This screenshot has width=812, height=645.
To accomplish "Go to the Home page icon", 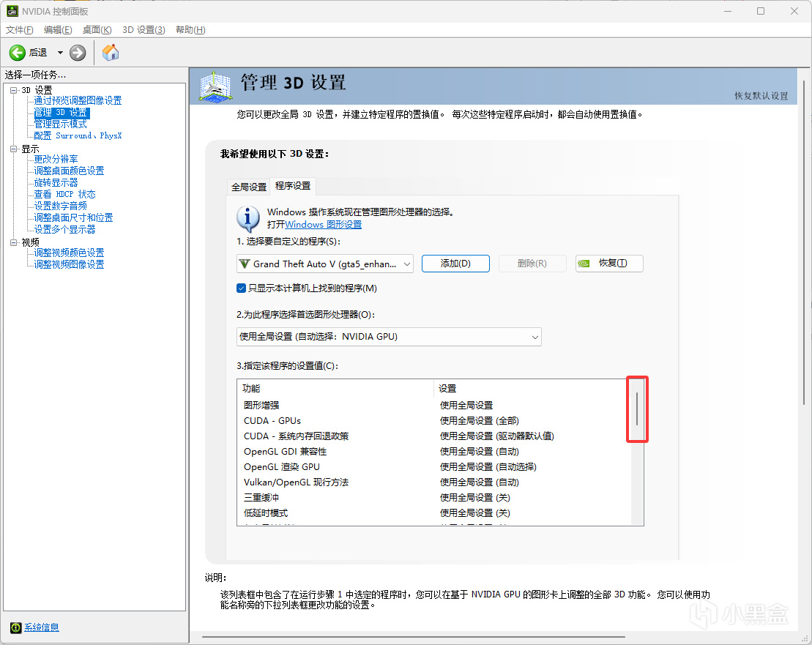I will 111,52.
